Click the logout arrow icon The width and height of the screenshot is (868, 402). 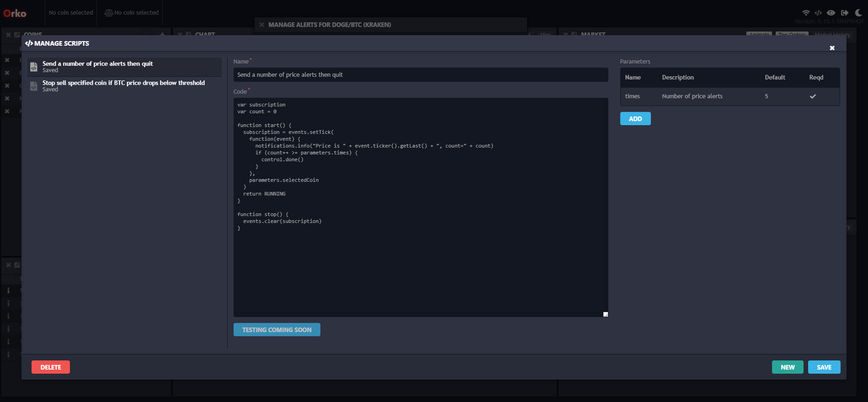coord(845,13)
